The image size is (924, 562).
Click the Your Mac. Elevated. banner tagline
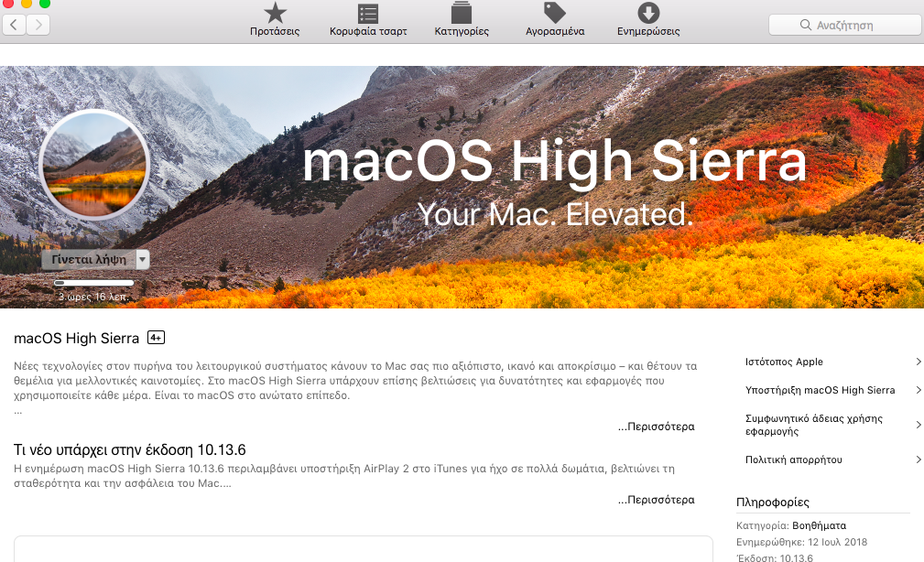555,214
